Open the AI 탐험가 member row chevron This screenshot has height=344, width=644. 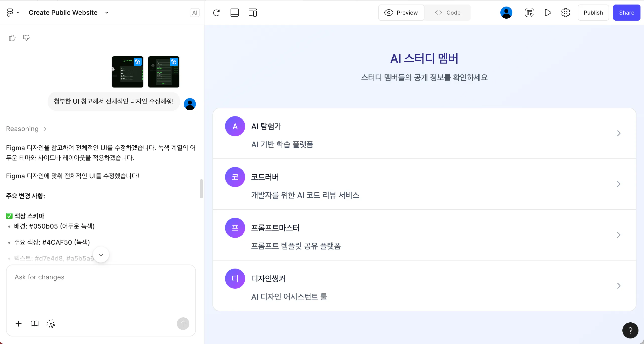pos(619,133)
